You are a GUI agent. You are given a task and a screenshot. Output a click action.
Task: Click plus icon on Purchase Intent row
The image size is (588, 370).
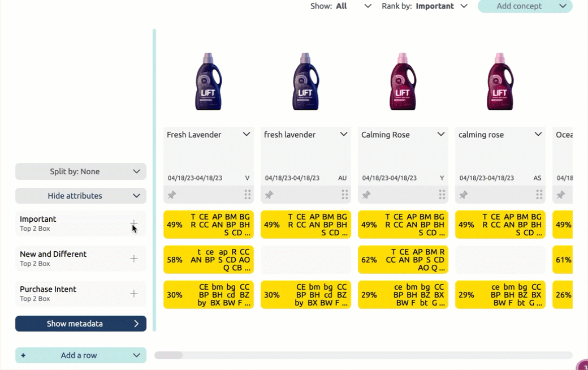(x=134, y=294)
